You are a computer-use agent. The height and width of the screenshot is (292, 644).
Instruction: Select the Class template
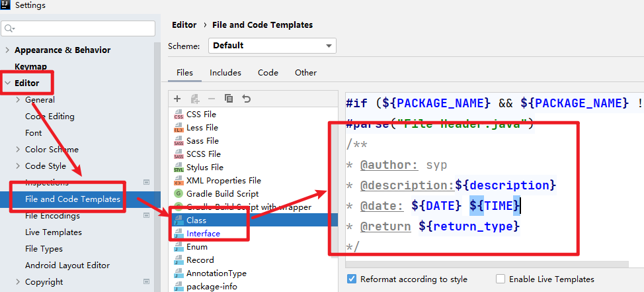click(253, 220)
